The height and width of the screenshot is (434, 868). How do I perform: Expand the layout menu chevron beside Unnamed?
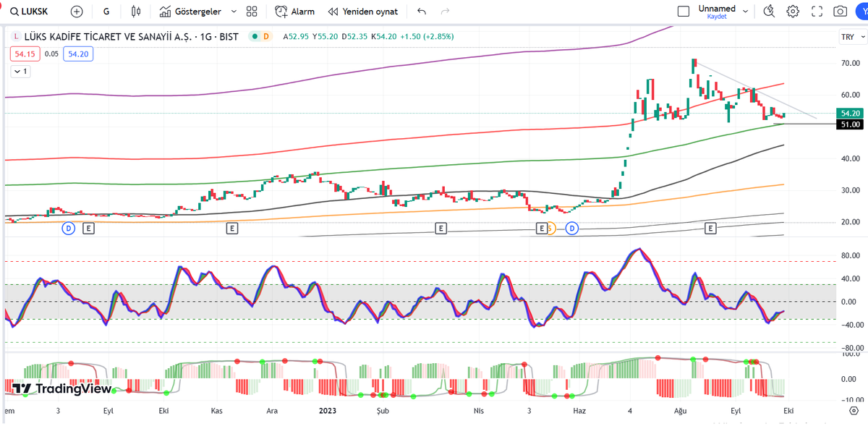click(x=746, y=12)
